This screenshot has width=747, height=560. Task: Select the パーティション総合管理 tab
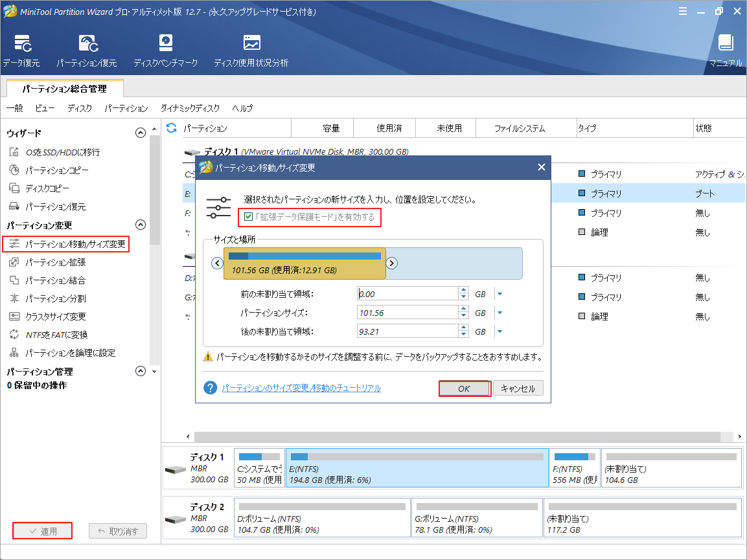[x=64, y=89]
